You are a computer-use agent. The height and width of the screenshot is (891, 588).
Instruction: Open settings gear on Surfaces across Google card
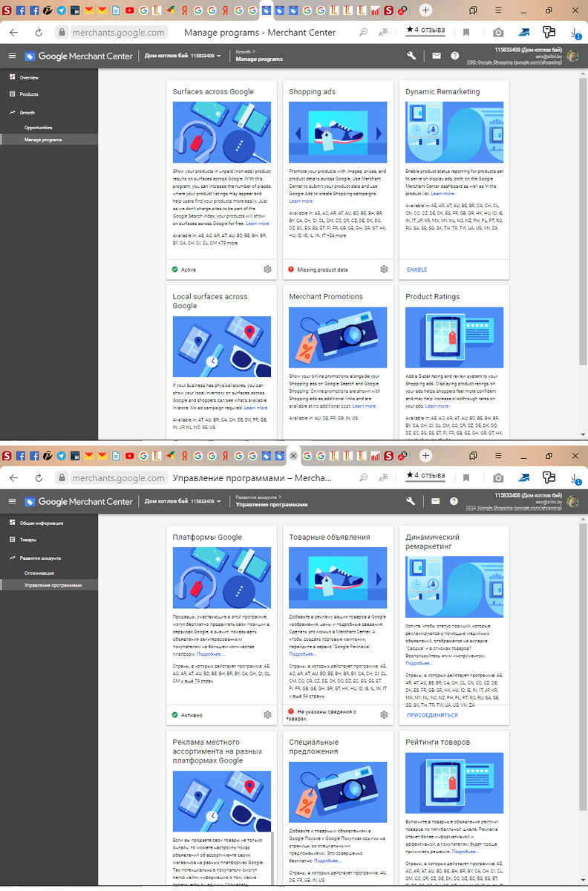[267, 270]
